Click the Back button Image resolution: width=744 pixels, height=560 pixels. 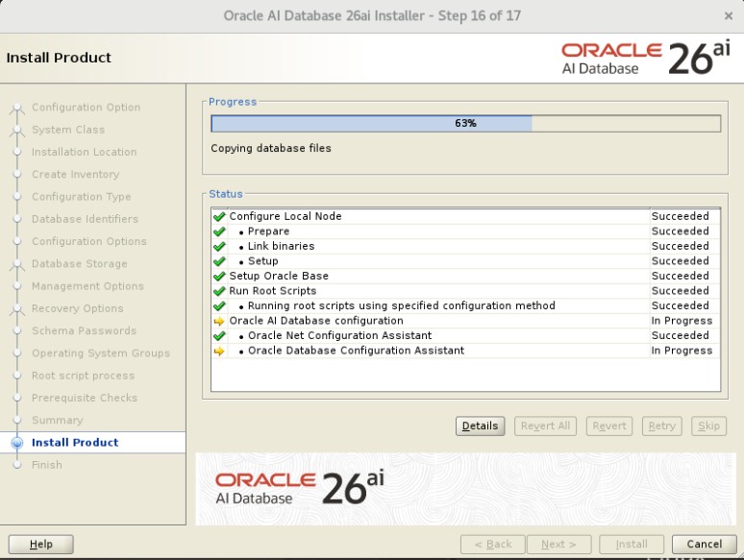tap(493, 544)
